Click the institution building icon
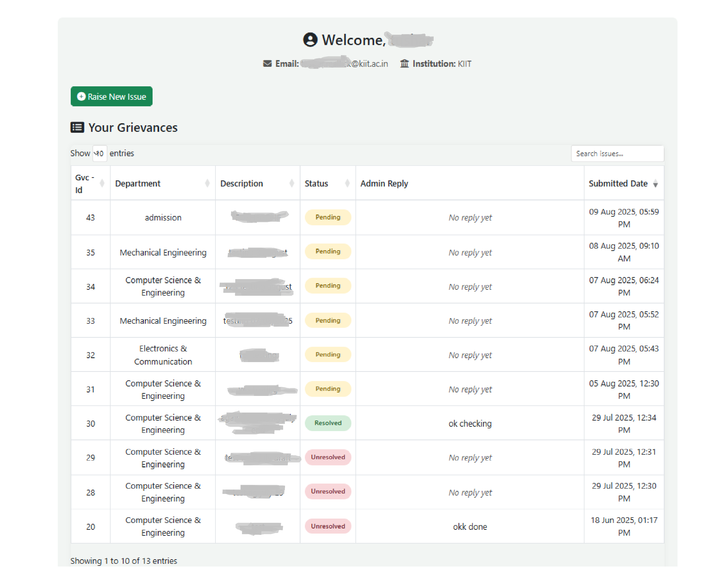 [404, 63]
